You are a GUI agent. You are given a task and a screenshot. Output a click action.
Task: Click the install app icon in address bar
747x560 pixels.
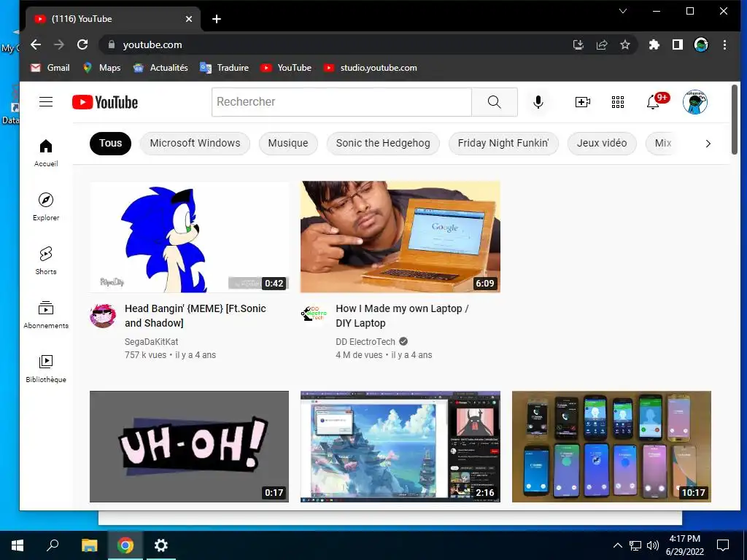(x=578, y=44)
